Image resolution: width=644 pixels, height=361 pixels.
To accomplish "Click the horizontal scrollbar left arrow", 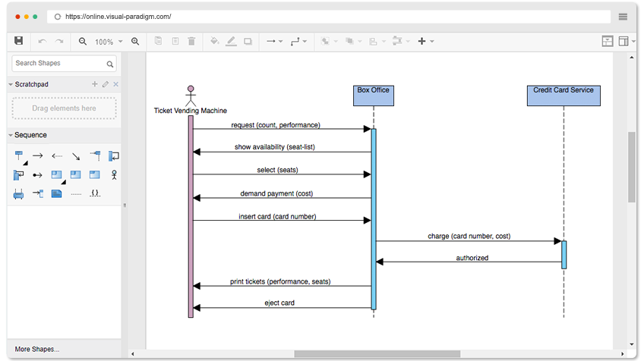I will (132, 353).
